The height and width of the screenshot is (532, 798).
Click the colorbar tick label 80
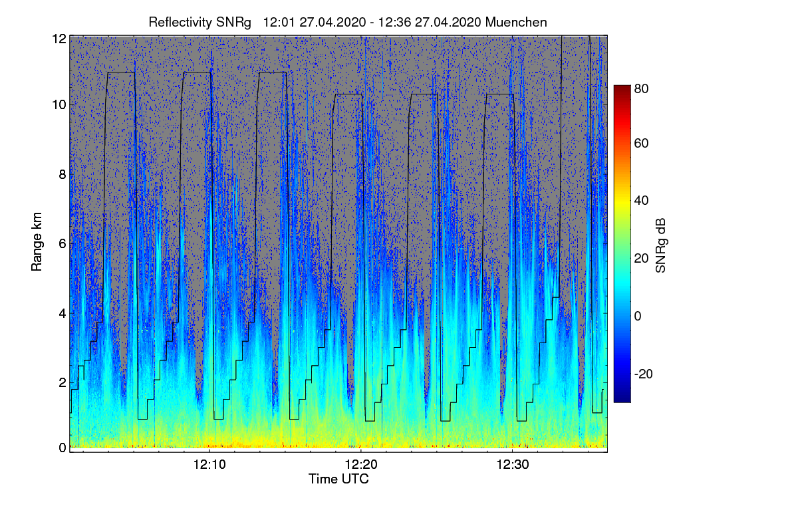coord(641,88)
